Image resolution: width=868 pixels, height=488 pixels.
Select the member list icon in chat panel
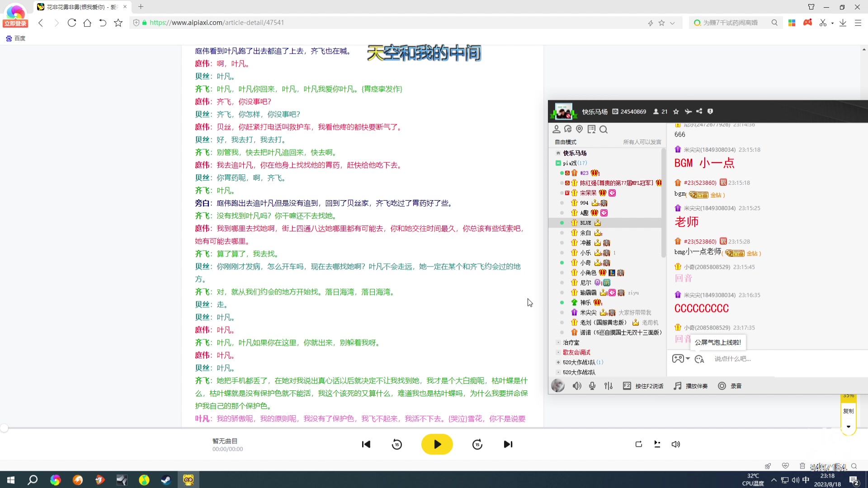pyautogui.click(x=557, y=129)
